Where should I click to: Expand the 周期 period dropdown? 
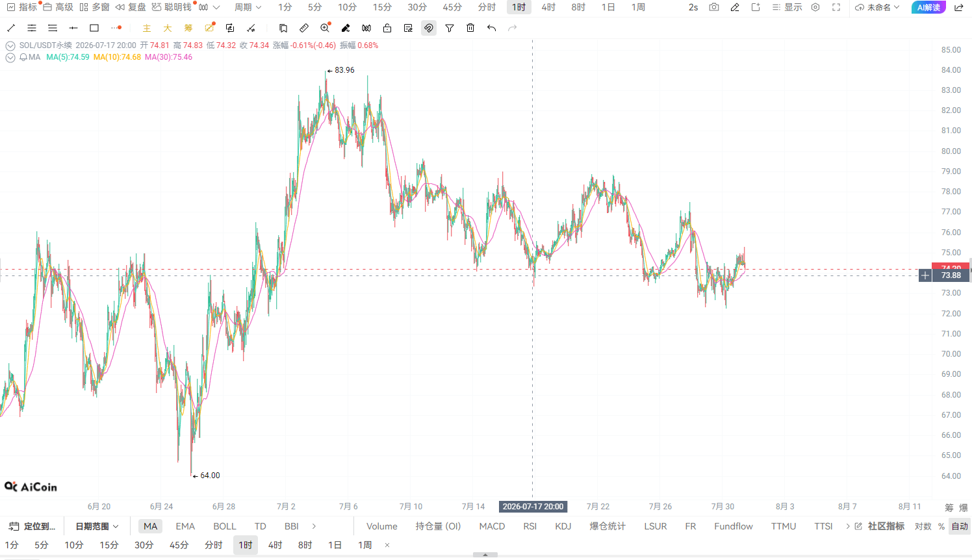[248, 7]
